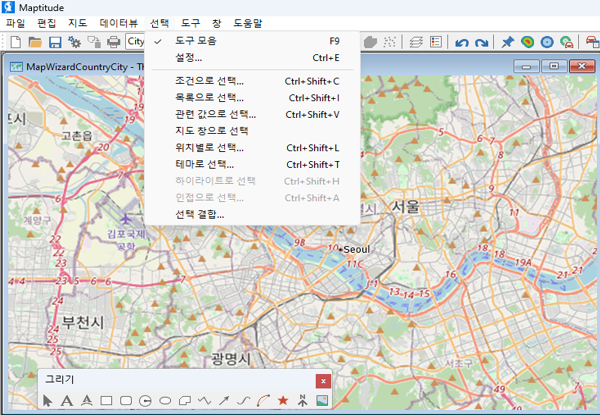Click the undo arrow icon
600x415 pixels.
pyautogui.click(x=461, y=42)
